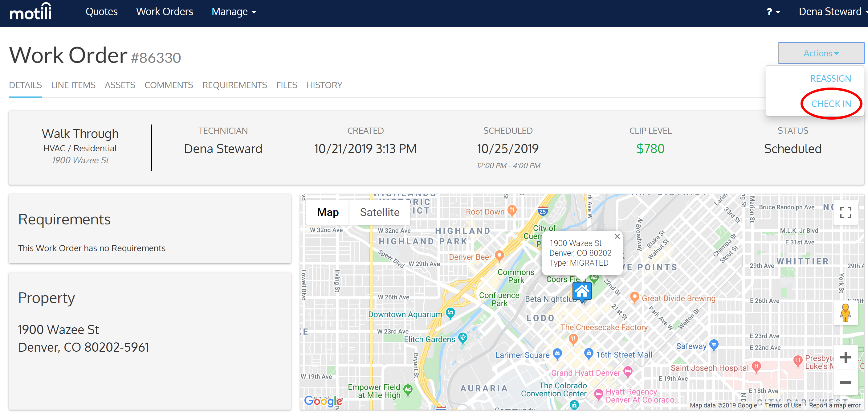Click the Street View pegman icon
The width and height of the screenshot is (868, 413).
845,313
